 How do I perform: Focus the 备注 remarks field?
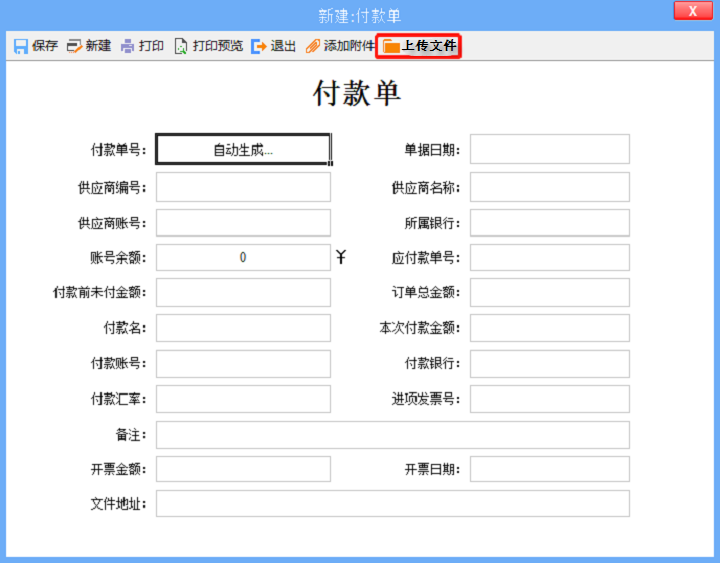393,435
